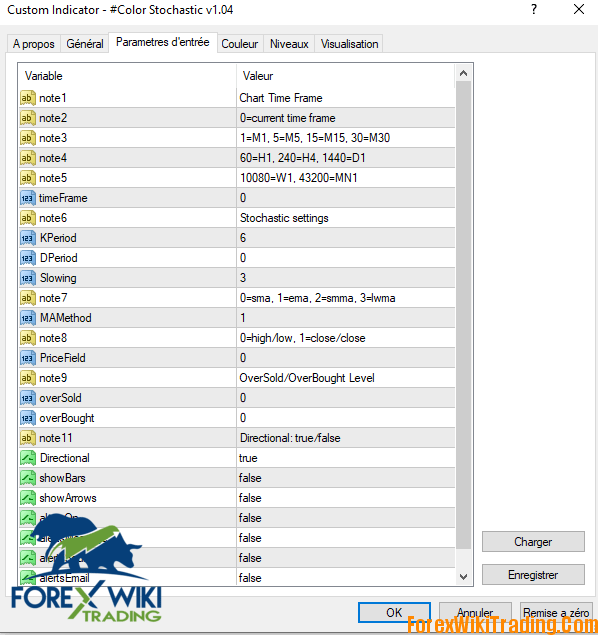Toggle the alertsEmail false value
Viewport: 598px width, 635px height.
345,578
